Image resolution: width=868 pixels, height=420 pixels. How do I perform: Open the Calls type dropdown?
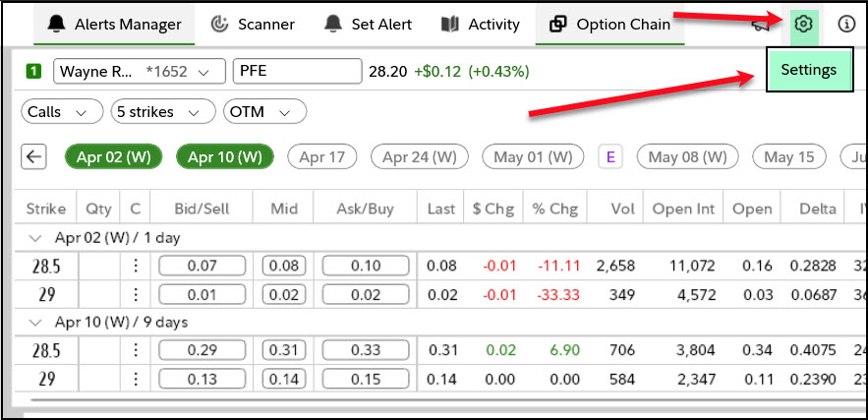(x=61, y=112)
